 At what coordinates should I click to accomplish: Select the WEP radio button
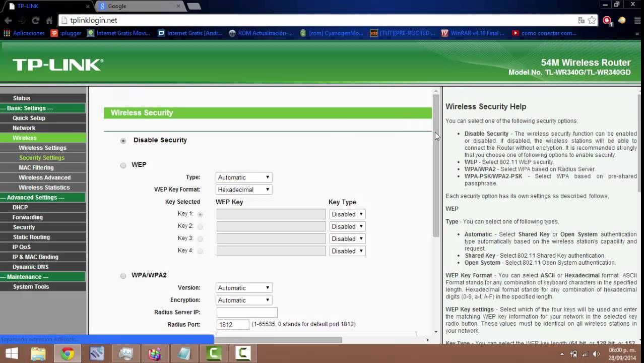click(x=123, y=165)
